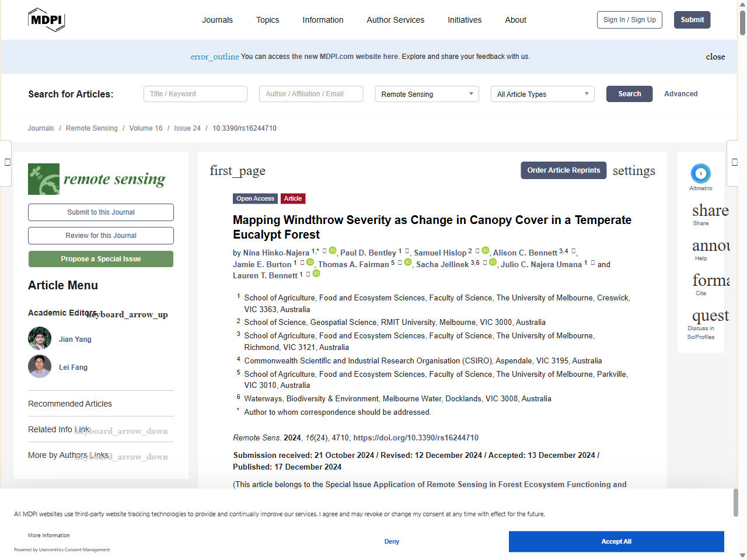Open the Remote Sensing journal dropdown
The width and height of the screenshot is (747, 560).
point(427,94)
